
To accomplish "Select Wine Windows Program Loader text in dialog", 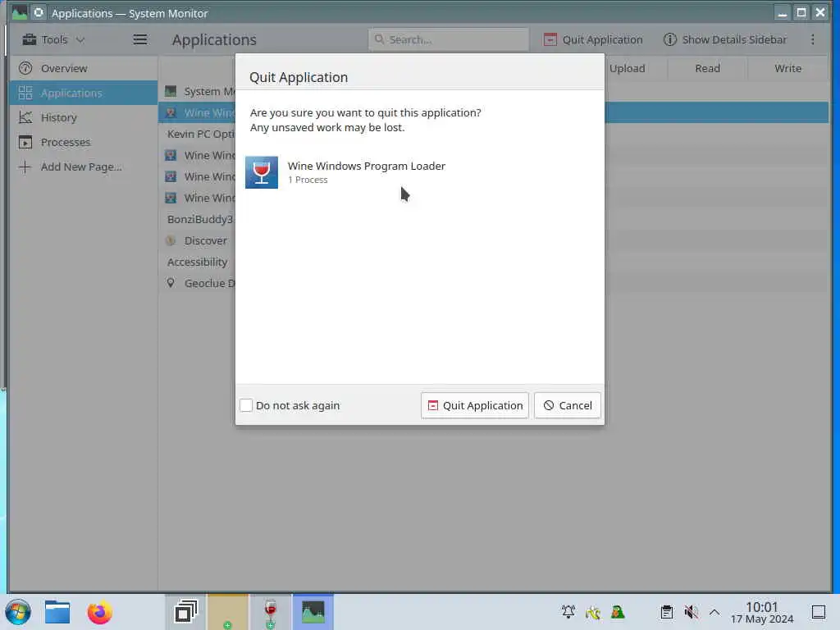I will click(367, 166).
